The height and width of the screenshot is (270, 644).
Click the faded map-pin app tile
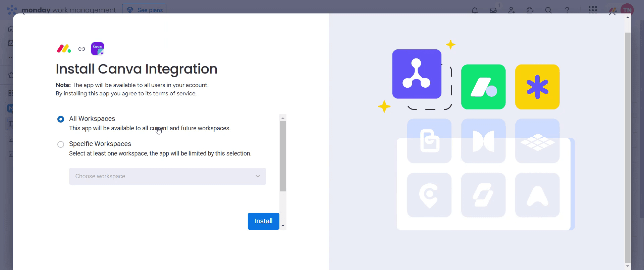tap(429, 195)
